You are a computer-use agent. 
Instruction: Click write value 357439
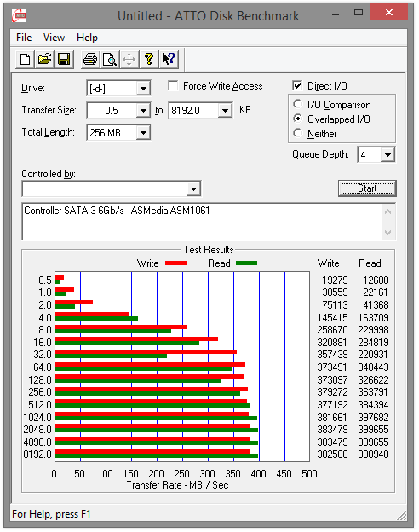[x=332, y=355]
